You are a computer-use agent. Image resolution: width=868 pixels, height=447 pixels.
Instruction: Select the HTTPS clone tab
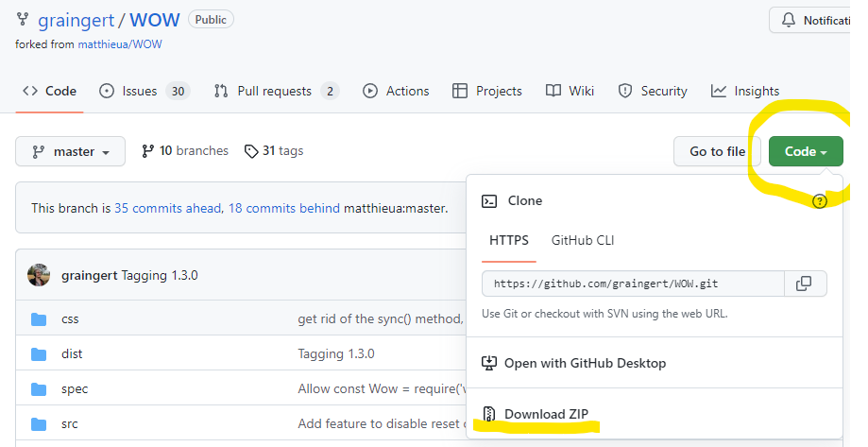509,240
